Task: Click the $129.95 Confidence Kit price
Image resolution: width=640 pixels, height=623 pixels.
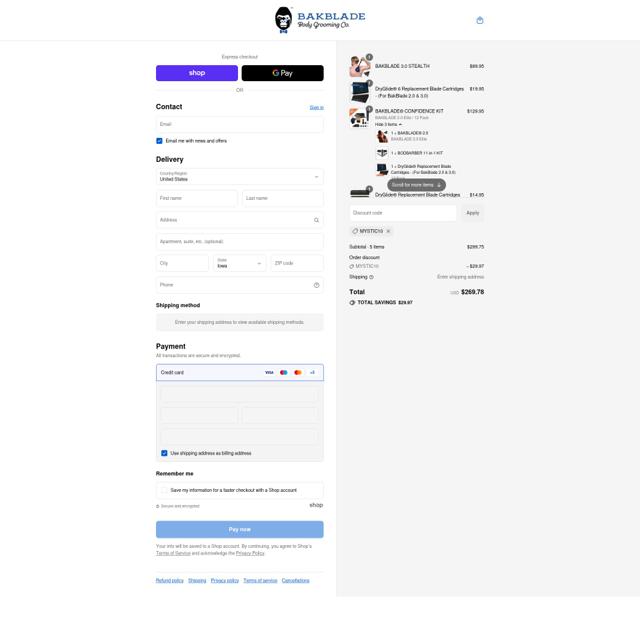Action: pos(476,111)
